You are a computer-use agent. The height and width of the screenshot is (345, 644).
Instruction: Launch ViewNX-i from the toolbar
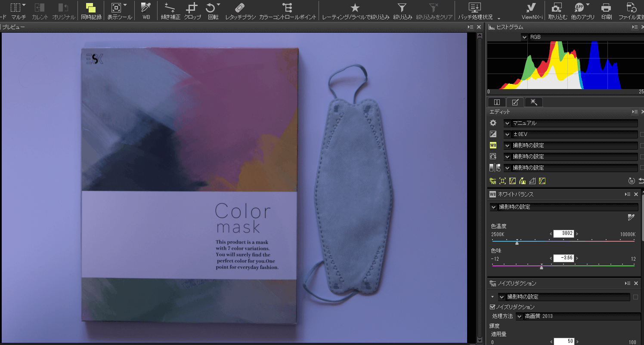coord(532,10)
